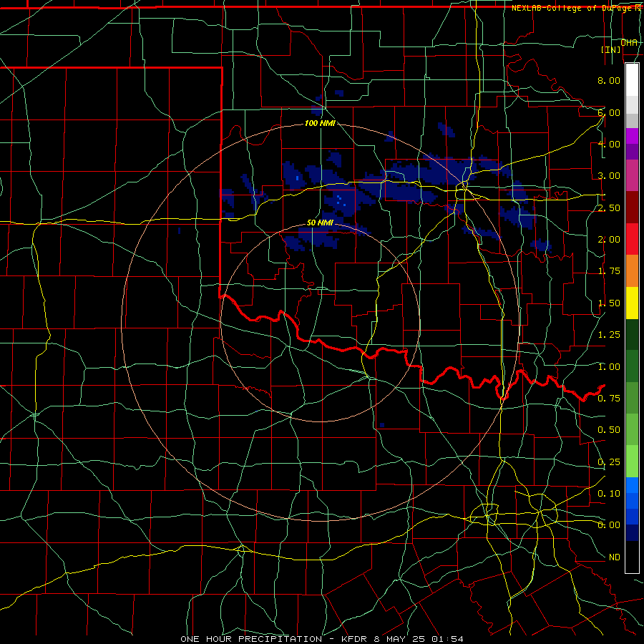Click the bright magenta legend swatch
Viewport: 644px width, 644px height.
point(632,136)
